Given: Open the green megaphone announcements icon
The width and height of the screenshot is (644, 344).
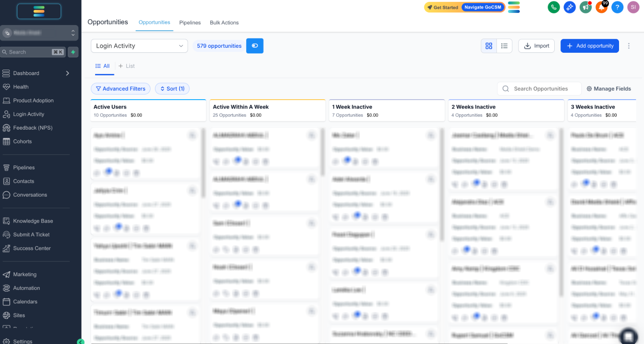Looking at the screenshot, I should [x=585, y=7].
